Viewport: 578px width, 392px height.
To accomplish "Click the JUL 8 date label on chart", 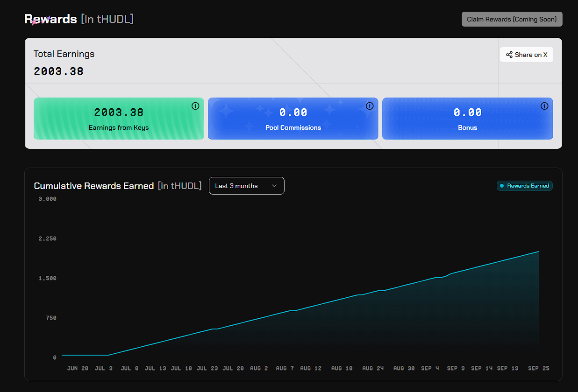I will click(x=129, y=368).
